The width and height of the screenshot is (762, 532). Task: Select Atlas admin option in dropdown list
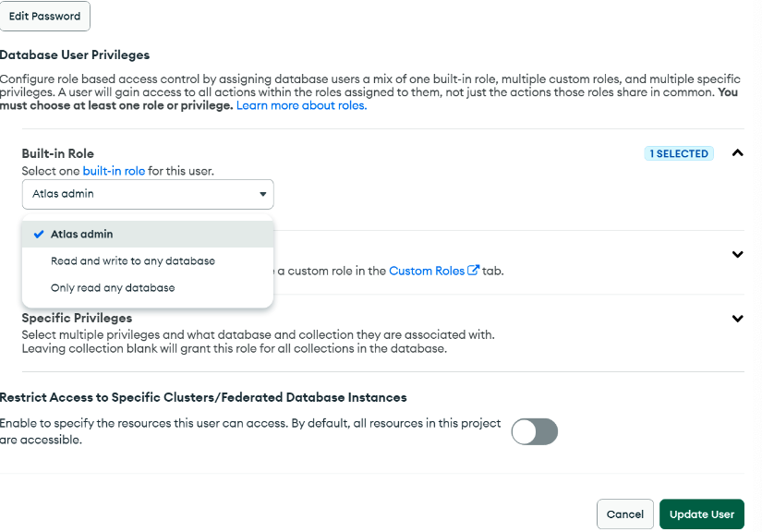148,235
